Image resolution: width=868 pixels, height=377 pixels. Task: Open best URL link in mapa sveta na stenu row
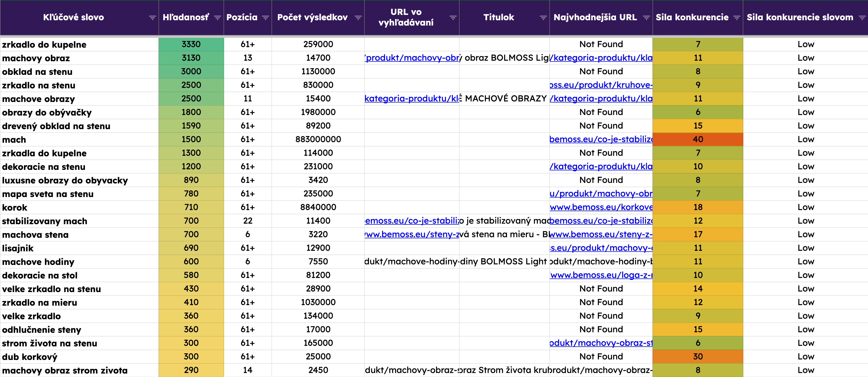[601, 194]
